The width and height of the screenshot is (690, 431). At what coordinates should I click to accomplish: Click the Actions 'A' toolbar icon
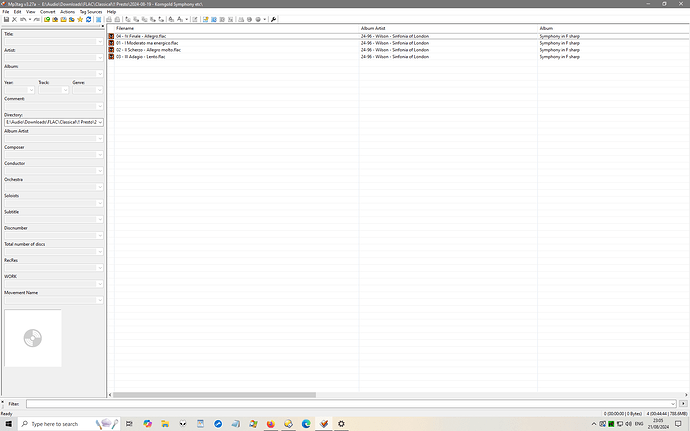171,19
